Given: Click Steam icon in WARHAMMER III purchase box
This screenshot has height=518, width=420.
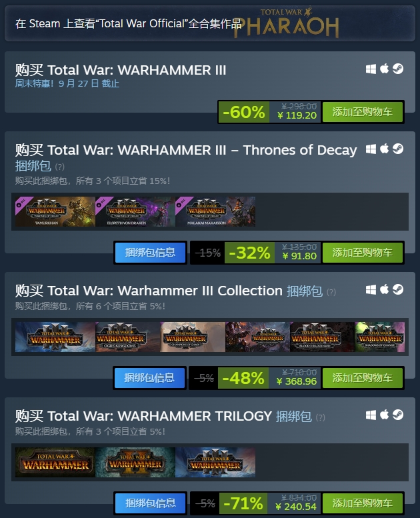Looking at the screenshot, I should [x=398, y=69].
